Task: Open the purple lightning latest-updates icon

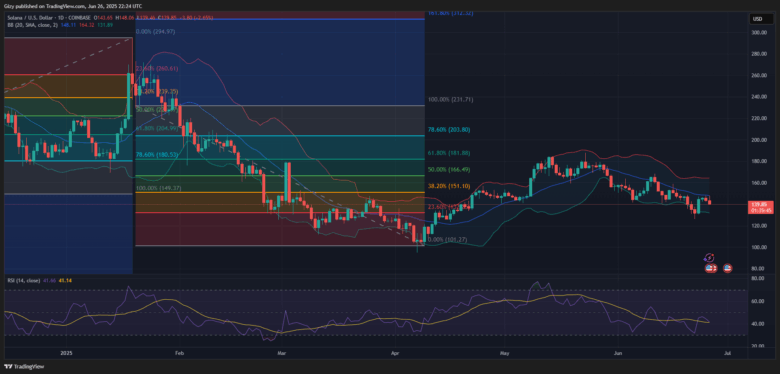Action: (710, 258)
